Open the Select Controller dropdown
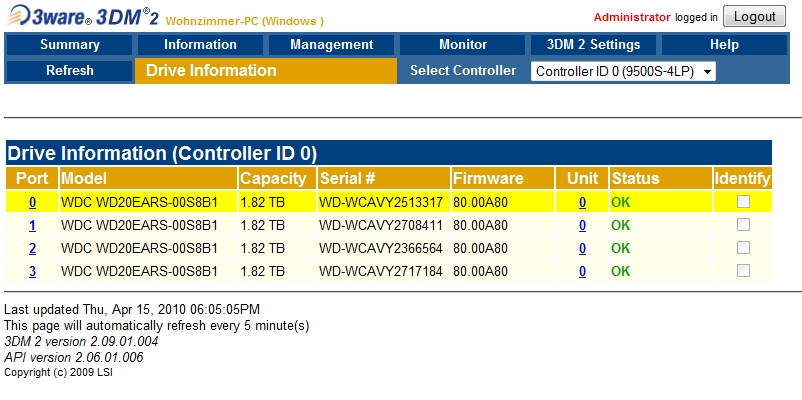 pyautogui.click(x=623, y=72)
